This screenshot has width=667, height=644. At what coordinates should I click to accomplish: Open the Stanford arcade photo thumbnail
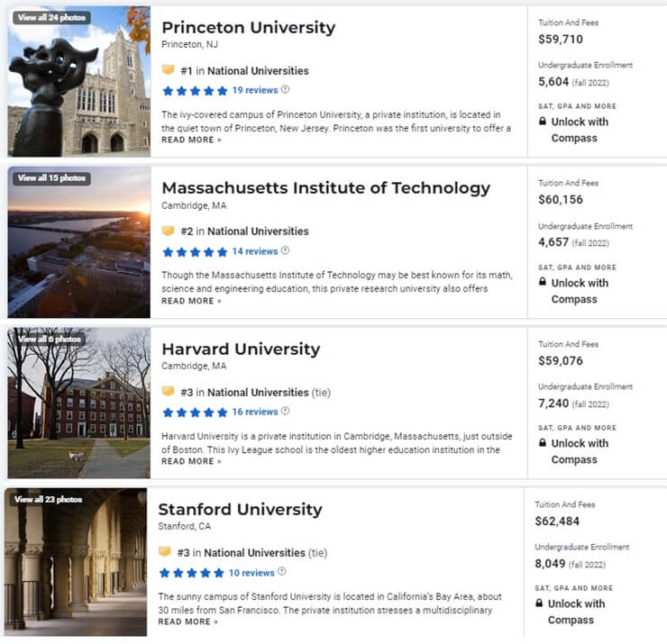76,562
